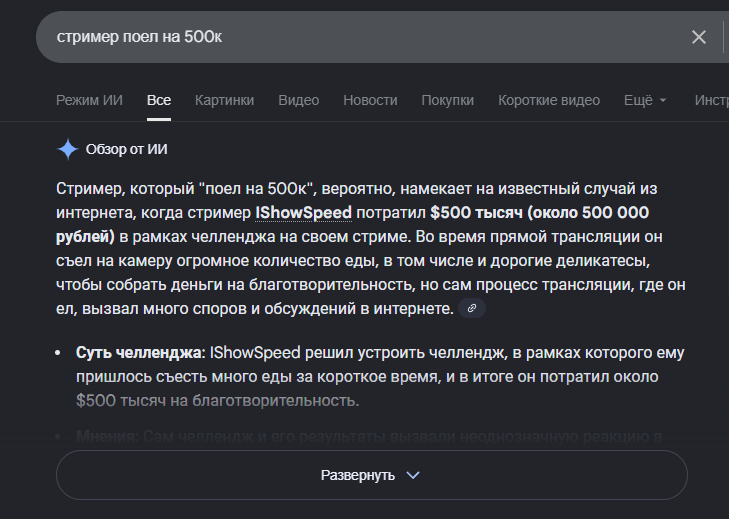Click the AI overview sparkle icon
This screenshot has height=519, width=729.
coord(67,150)
